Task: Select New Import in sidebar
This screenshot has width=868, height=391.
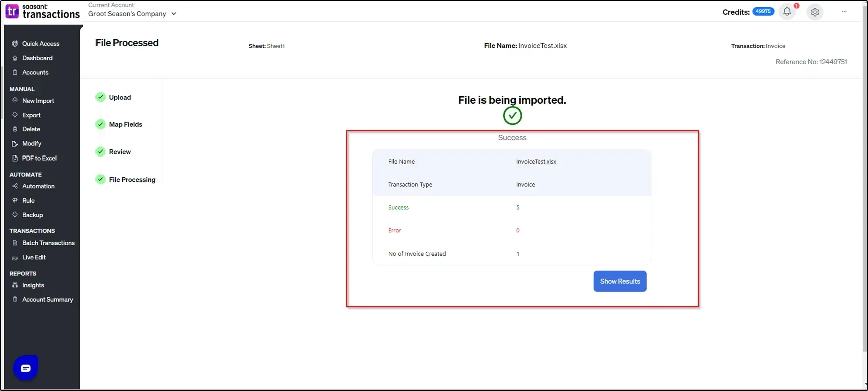Action: (38, 101)
